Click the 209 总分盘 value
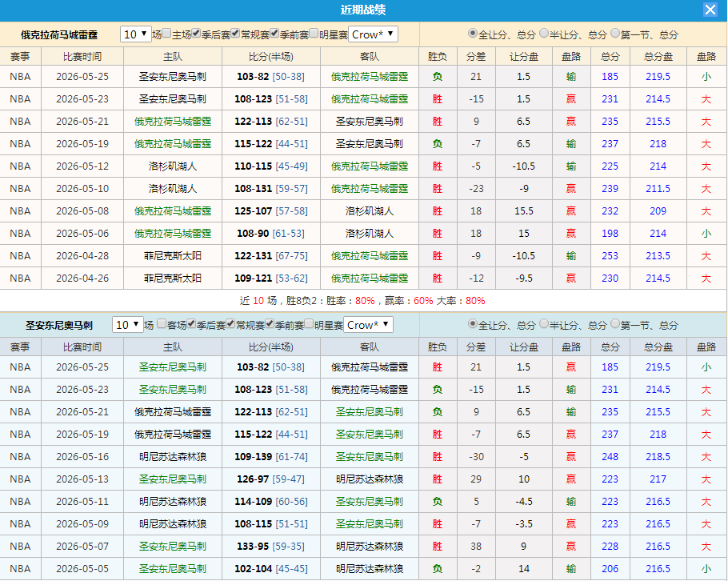 click(x=658, y=210)
